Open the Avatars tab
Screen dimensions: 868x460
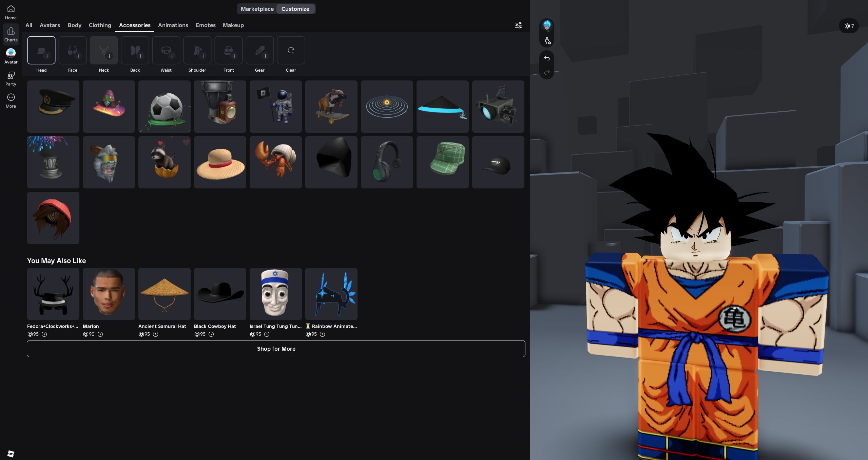(50, 25)
